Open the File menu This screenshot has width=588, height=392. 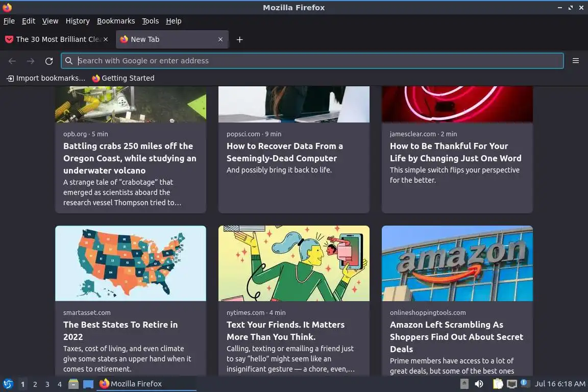tap(9, 21)
